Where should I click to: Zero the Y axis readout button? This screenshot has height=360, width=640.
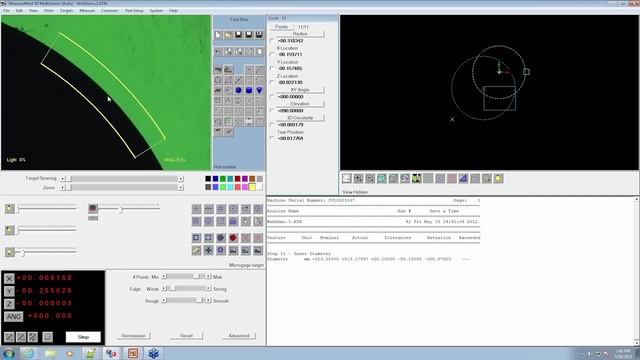coord(9,291)
